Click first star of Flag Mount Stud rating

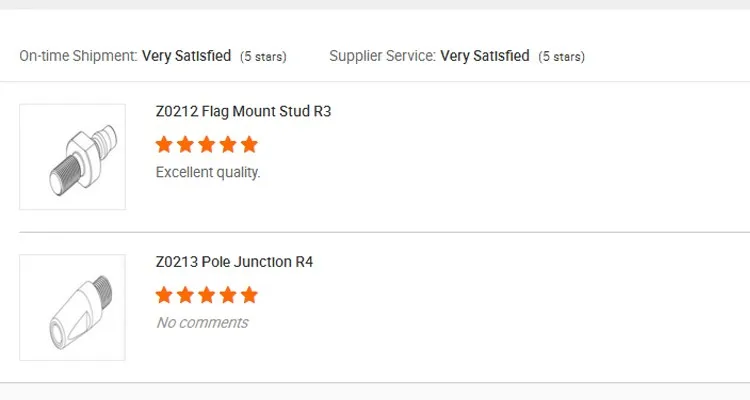click(x=165, y=144)
